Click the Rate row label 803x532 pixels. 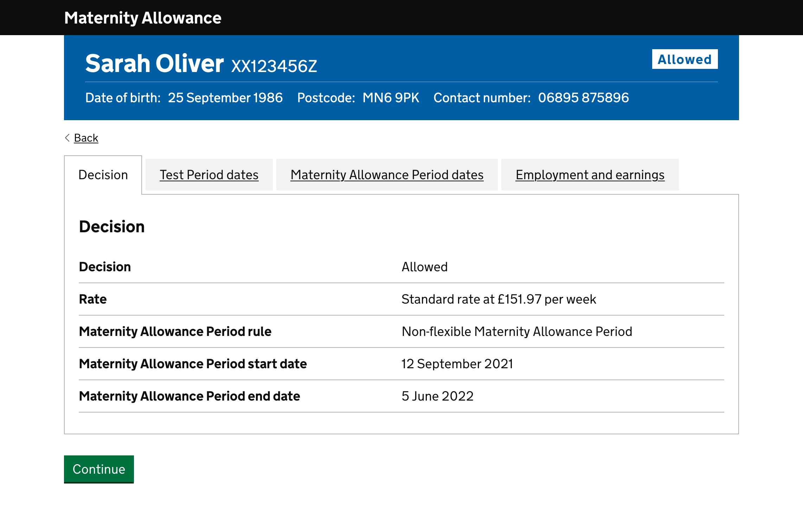(93, 299)
